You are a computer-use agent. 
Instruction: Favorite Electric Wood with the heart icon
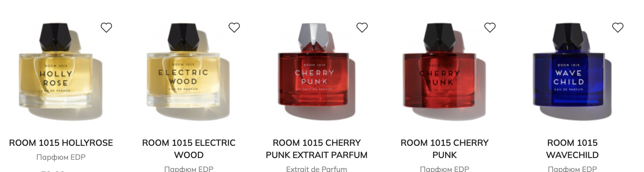pos(234,28)
